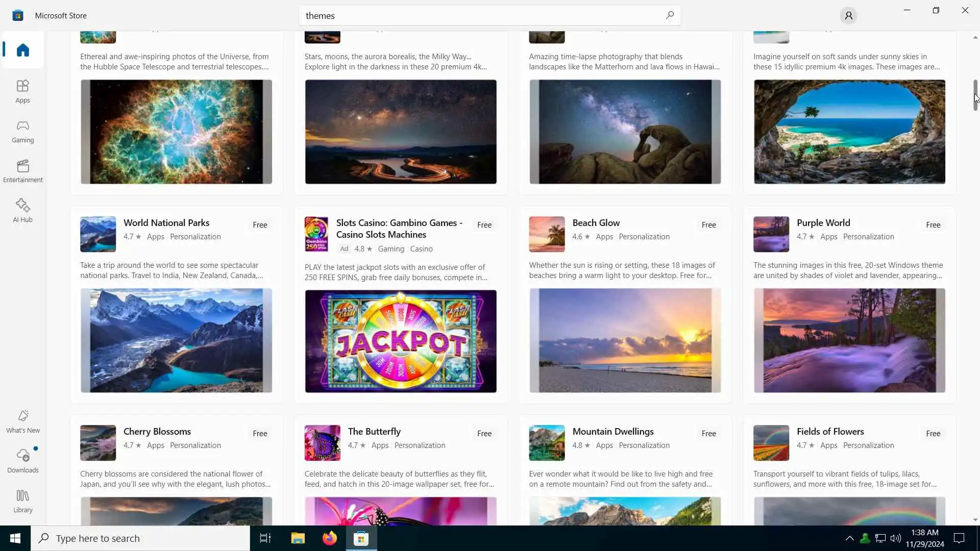The image size is (980, 551).
Task: Click Free button for Beach Glow
Action: pyautogui.click(x=708, y=225)
